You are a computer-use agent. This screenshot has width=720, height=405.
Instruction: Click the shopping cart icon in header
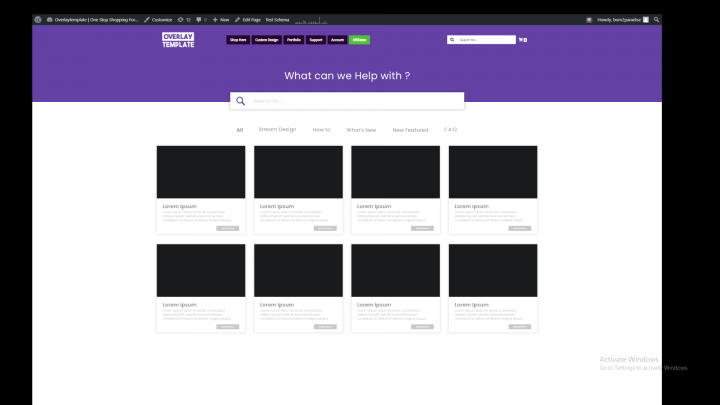click(522, 40)
